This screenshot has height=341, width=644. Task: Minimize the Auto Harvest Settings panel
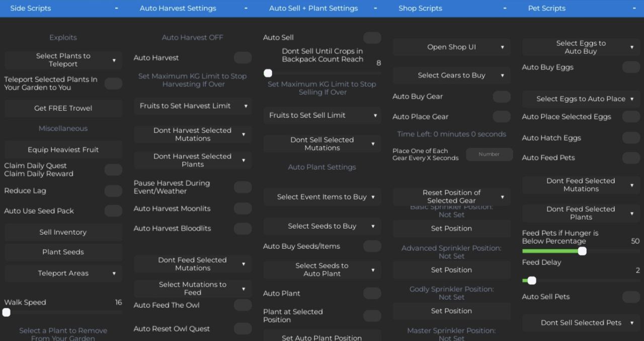(246, 9)
